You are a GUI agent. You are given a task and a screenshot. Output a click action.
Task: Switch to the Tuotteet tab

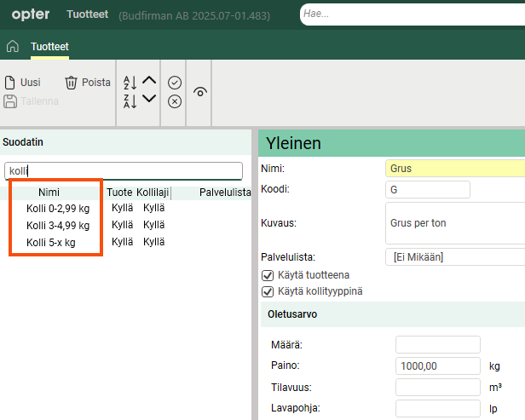point(49,47)
